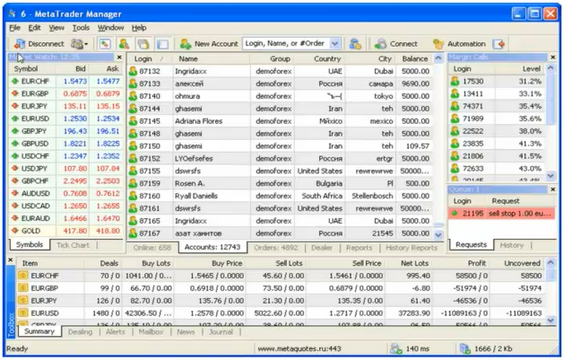Toggle the Toolbox panel toolbar icon
The image size is (565, 361).
point(162,44)
